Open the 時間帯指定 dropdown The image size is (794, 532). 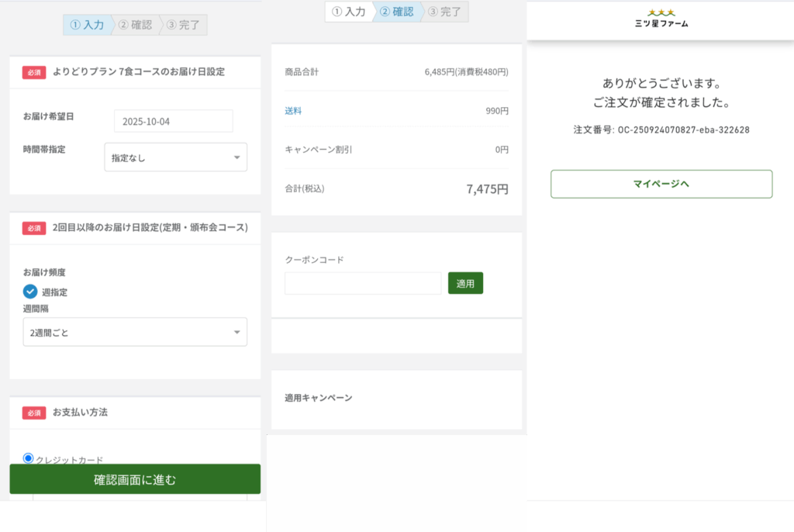click(x=175, y=157)
